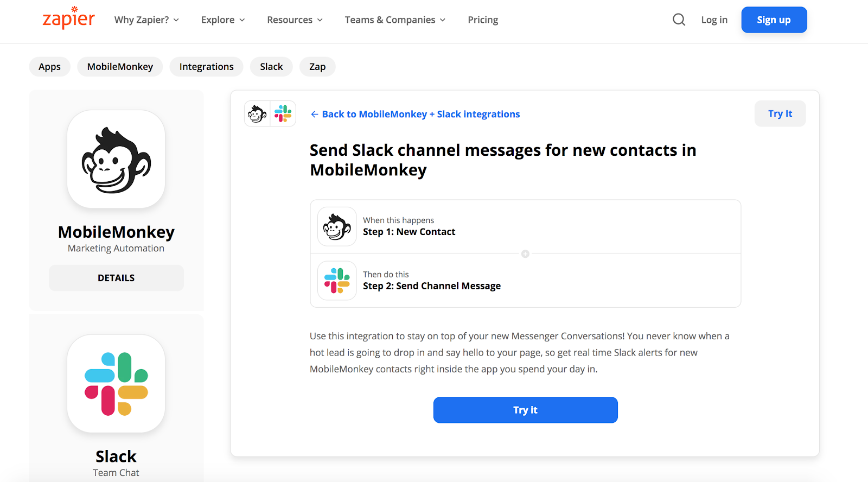Expand the Teams & Companies menu
868x482 pixels.
[395, 20]
